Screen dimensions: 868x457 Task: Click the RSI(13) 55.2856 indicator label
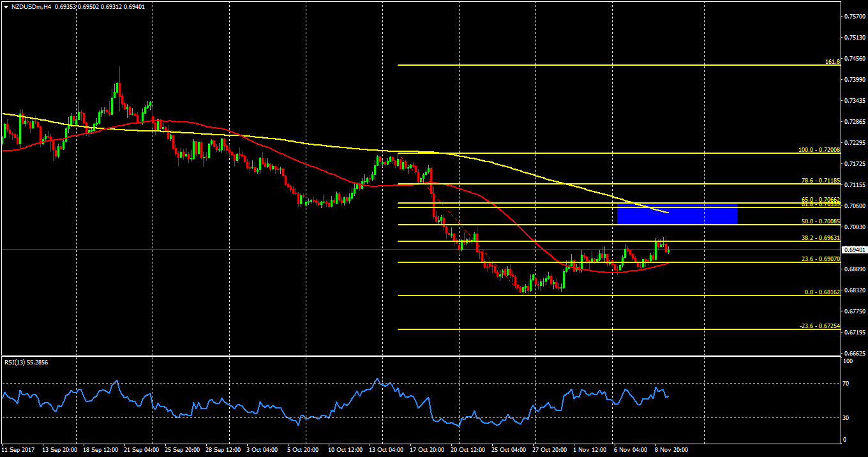point(27,362)
